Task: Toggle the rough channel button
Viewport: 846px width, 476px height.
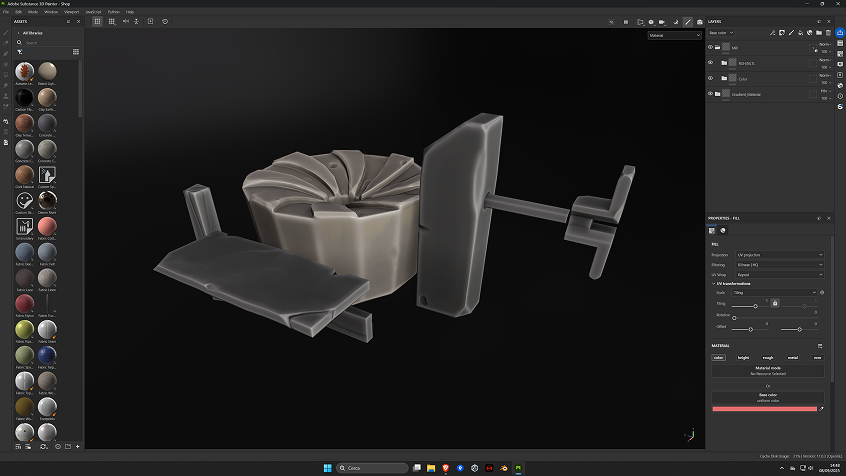Action: click(768, 357)
